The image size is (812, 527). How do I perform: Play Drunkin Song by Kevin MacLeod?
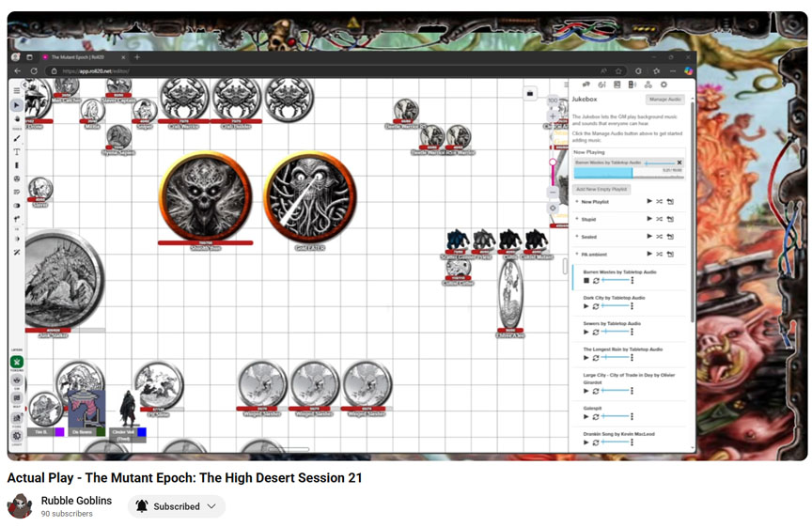click(x=586, y=442)
